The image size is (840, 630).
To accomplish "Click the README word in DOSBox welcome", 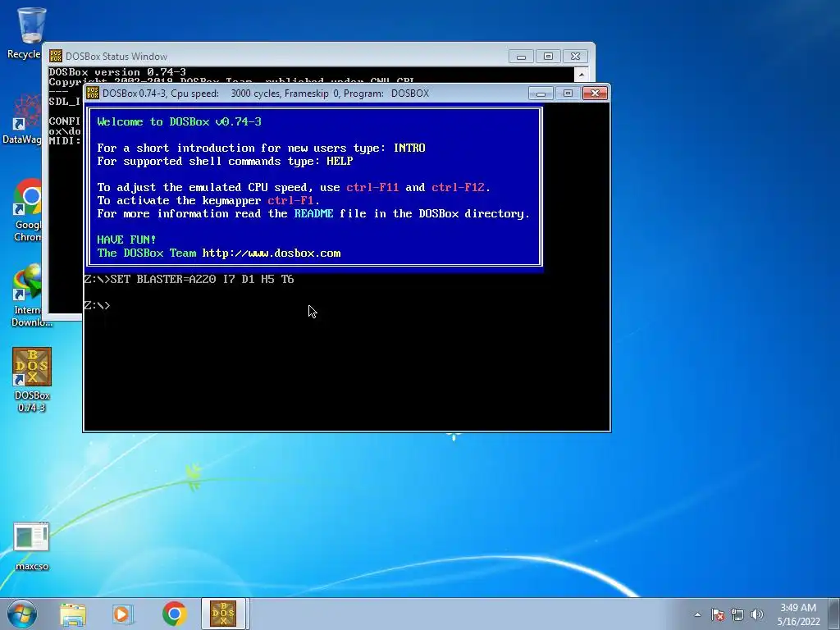I will click(x=313, y=214).
